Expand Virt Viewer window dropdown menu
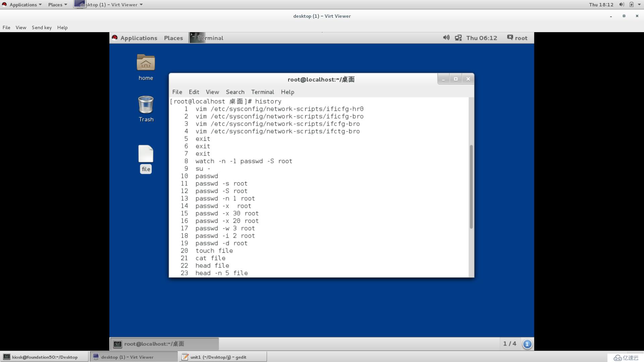Screen dimensions: 644x362 point(140,4)
